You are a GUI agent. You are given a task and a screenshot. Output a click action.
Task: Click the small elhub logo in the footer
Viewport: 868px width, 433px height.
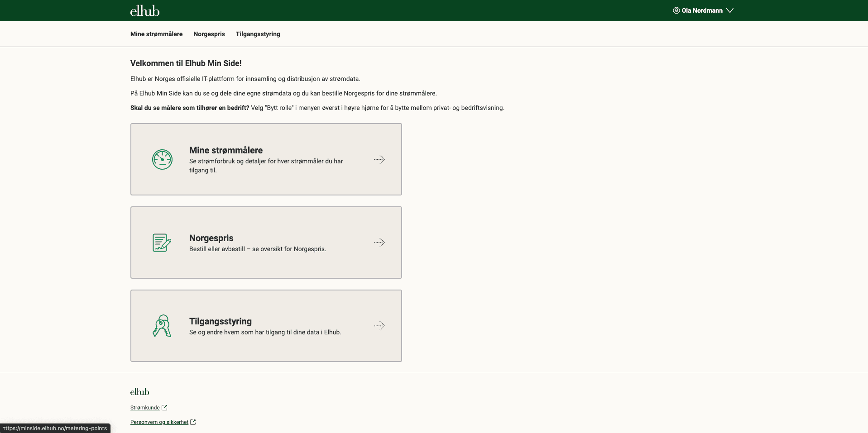(x=139, y=392)
